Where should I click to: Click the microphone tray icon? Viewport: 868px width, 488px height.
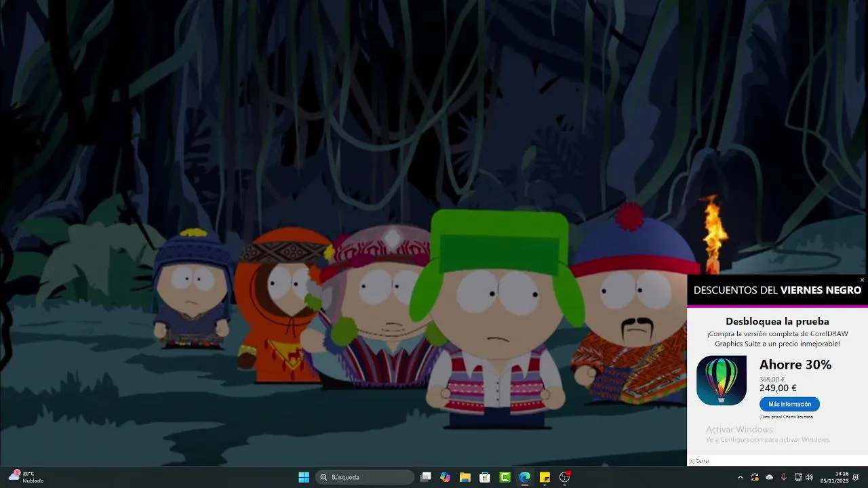[x=784, y=477]
